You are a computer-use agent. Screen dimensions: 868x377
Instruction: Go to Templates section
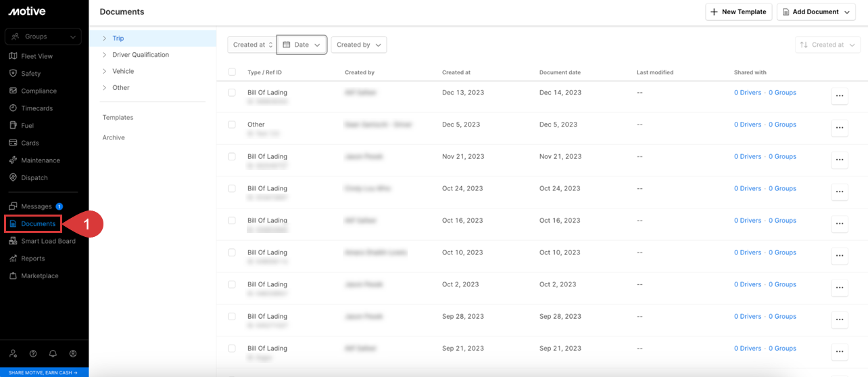click(118, 118)
